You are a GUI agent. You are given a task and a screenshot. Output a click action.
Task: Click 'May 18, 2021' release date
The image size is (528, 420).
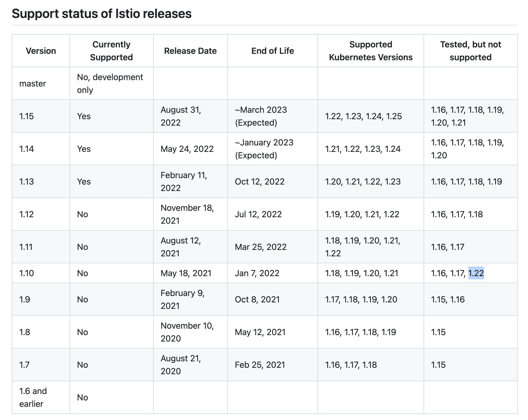pyautogui.click(x=190, y=273)
